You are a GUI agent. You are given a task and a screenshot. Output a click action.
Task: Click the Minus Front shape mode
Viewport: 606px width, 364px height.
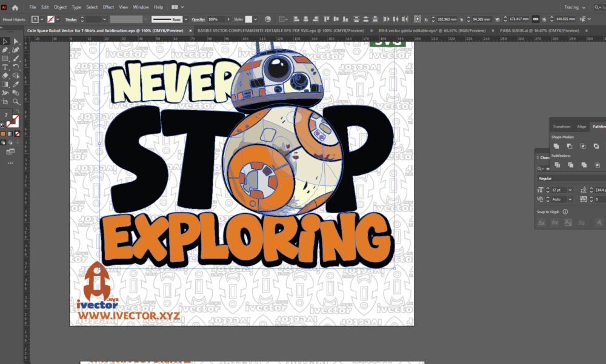coord(569,146)
